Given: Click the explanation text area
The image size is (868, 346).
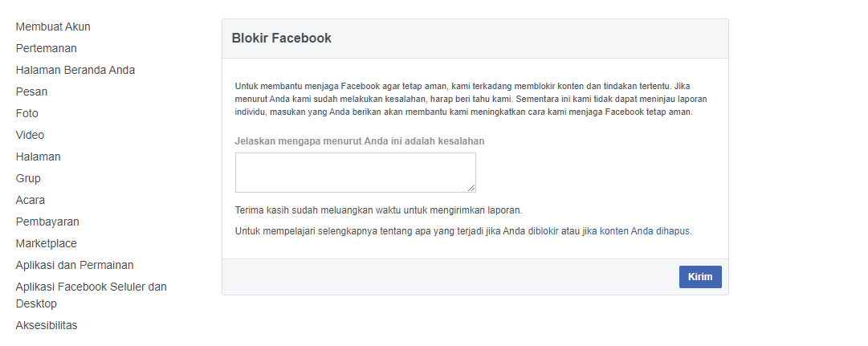Looking at the screenshot, I should point(356,173).
